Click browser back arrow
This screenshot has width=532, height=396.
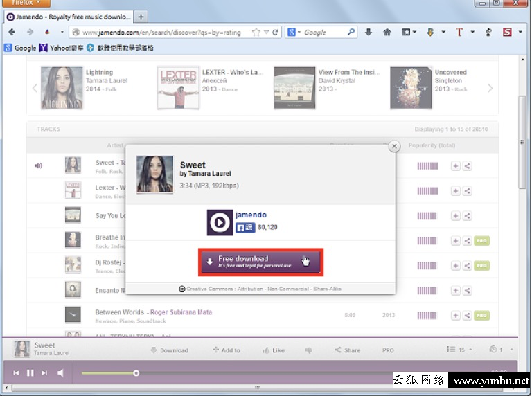pyautogui.click(x=12, y=32)
